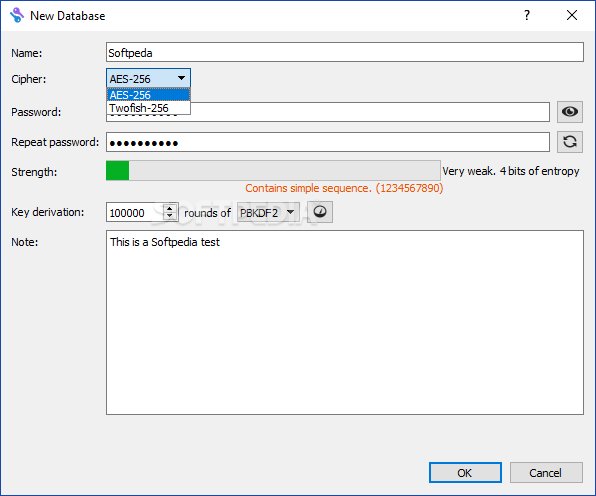Click the generate password refresh icon
This screenshot has width=596, height=496.
[569, 142]
